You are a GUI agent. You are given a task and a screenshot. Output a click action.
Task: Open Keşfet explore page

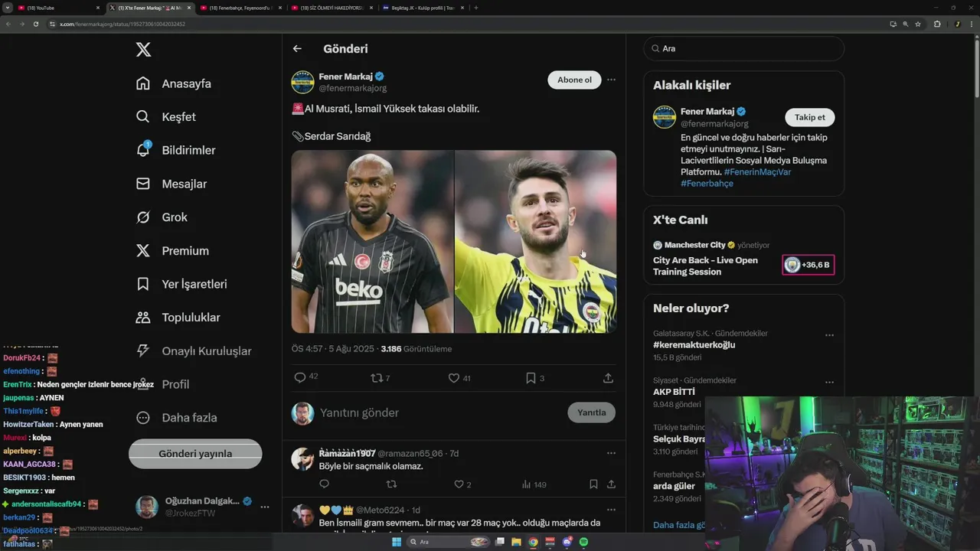point(166,117)
